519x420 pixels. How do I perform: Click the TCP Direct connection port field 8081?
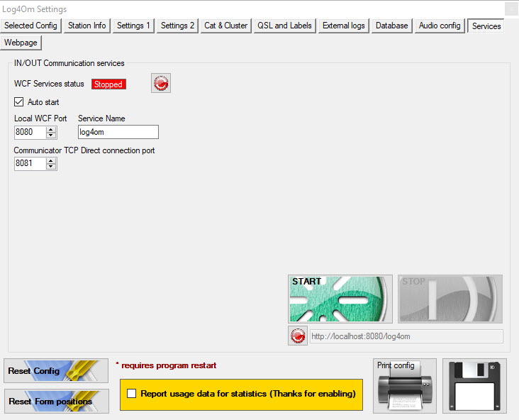pos(30,164)
